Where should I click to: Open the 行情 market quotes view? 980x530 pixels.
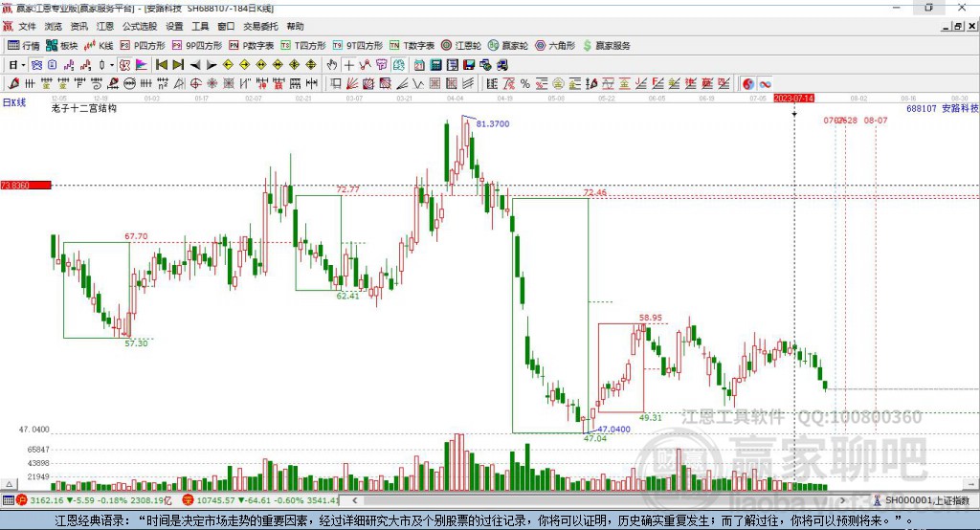24,46
